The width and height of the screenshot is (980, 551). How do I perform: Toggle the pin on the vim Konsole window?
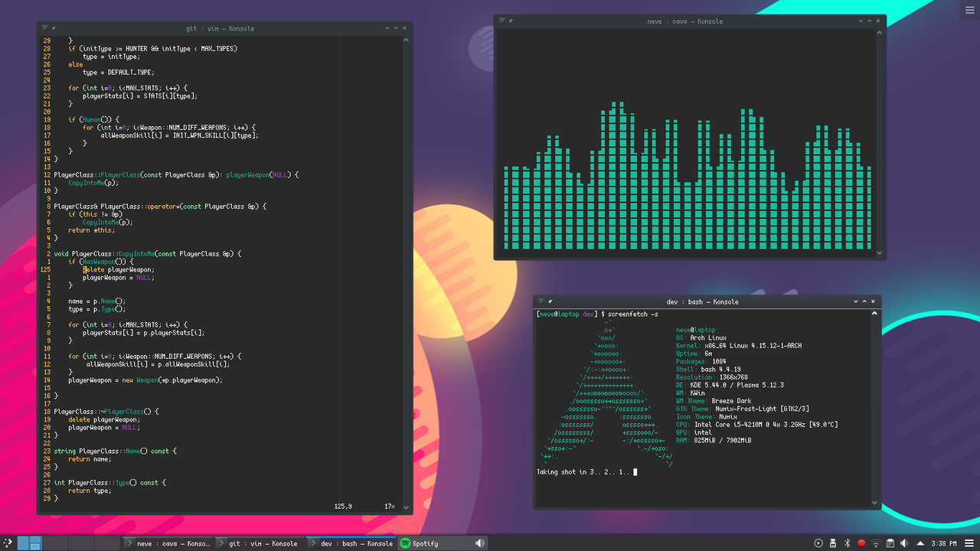click(x=54, y=28)
